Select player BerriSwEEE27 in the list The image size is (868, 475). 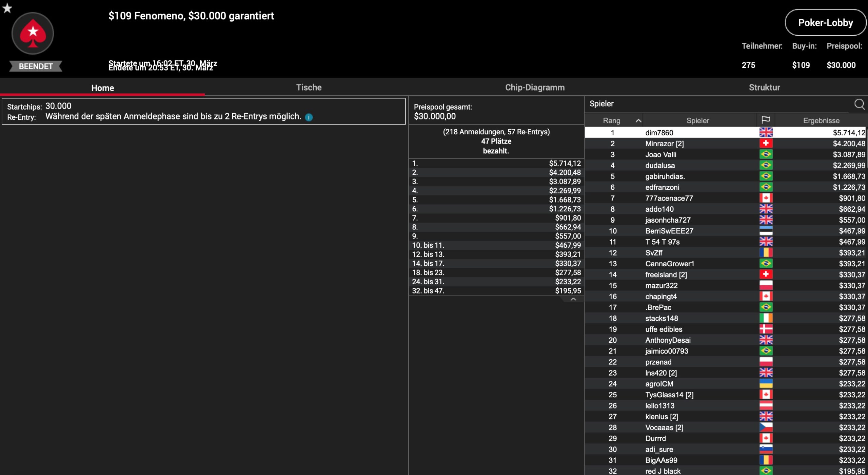click(x=669, y=231)
